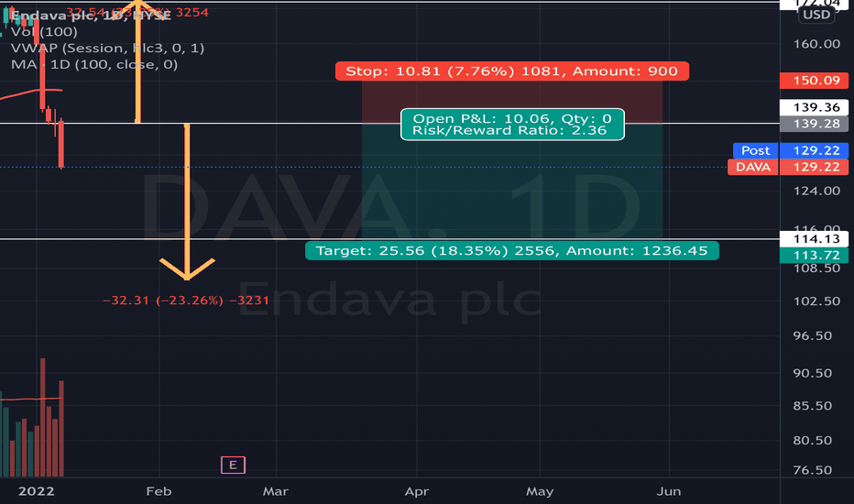Click the earnings E marker
854x504 pixels.
pyautogui.click(x=233, y=465)
